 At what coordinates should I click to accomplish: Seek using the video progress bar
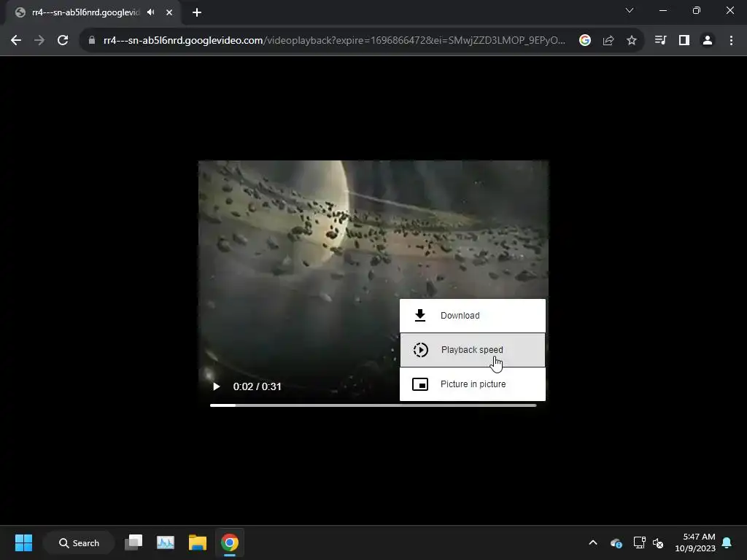point(373,405)
